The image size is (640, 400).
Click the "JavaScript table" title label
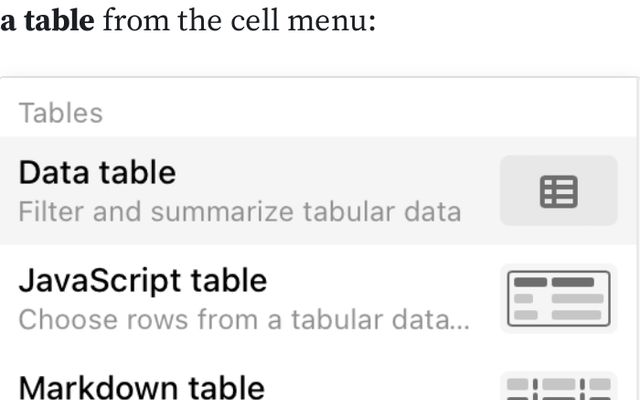[143, 280]
